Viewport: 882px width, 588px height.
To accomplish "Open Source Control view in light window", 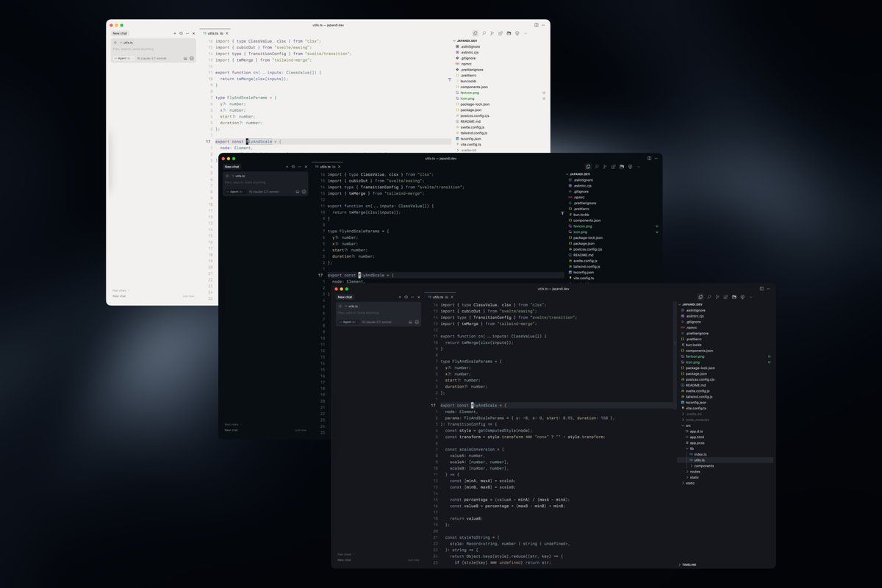I will point(492,33).
